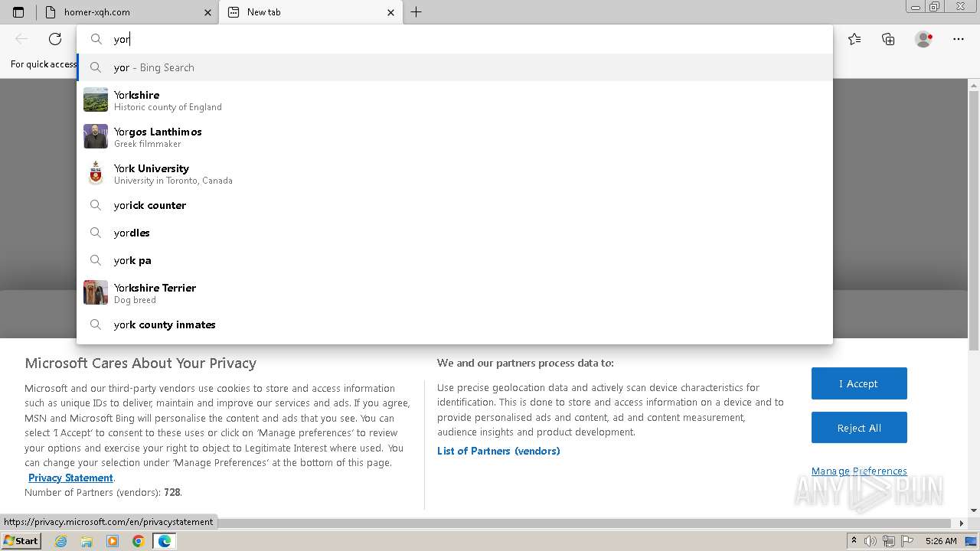Reload the page with refresh icon

point(55,39)
